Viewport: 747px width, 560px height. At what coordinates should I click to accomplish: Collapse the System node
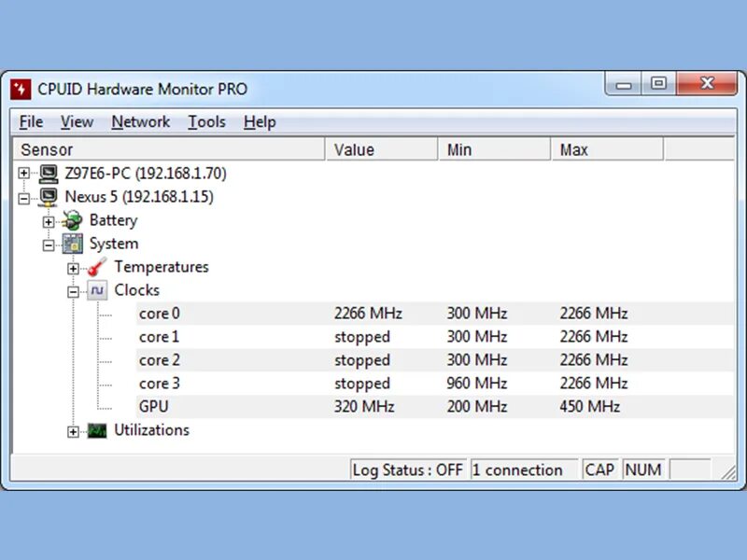click(x=49, y=245)
